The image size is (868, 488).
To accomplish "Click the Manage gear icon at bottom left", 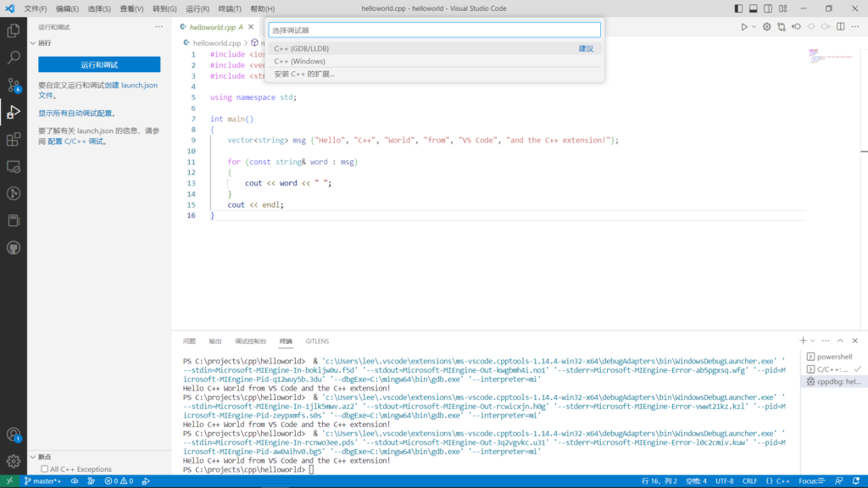I will (x=14, y=462).
